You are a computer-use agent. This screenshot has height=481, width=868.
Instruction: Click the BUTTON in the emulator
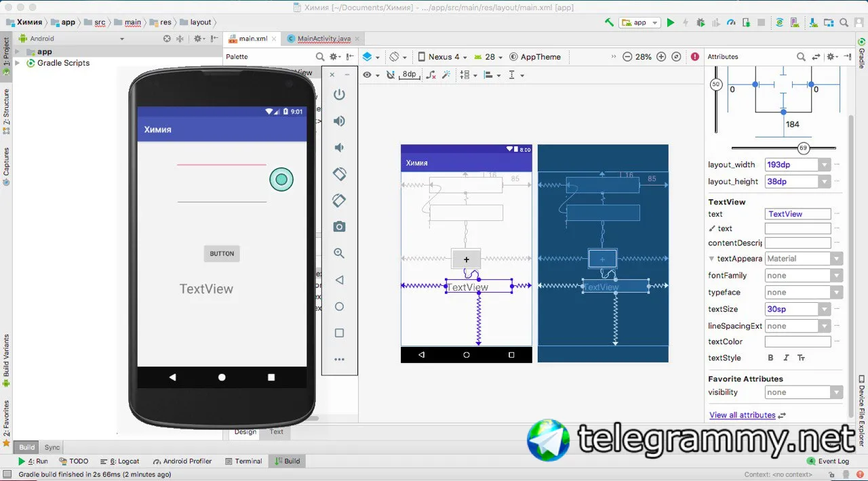pyautogui.click(x=222, y=253)
